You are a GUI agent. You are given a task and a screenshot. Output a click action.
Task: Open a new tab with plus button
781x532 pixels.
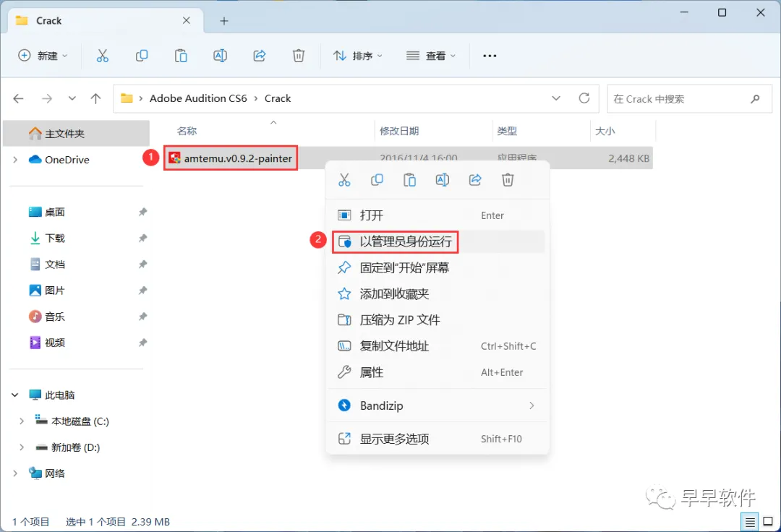(x=224, y=21)
